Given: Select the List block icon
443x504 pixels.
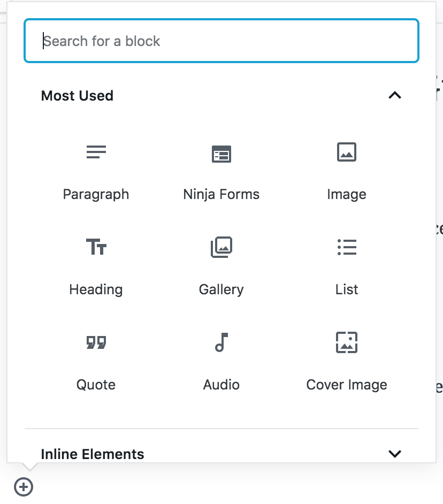Looking at the screenshot, I should tap(347, 247).
